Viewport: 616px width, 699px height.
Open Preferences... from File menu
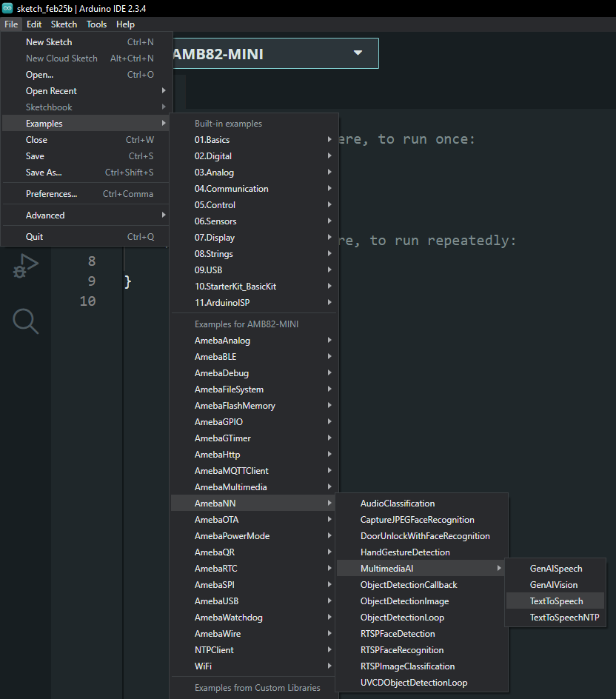pos(86,194)
